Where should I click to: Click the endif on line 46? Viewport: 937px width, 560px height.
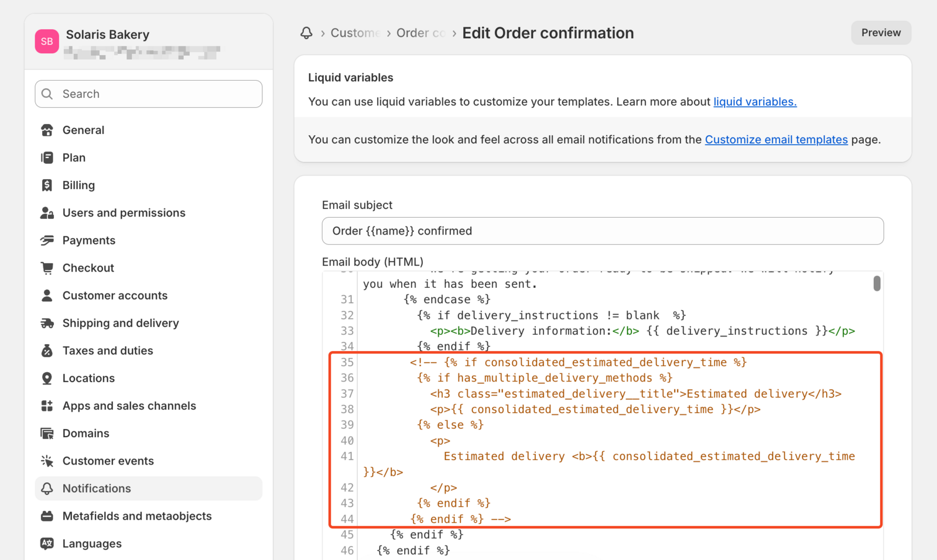[x=413, y=551]
